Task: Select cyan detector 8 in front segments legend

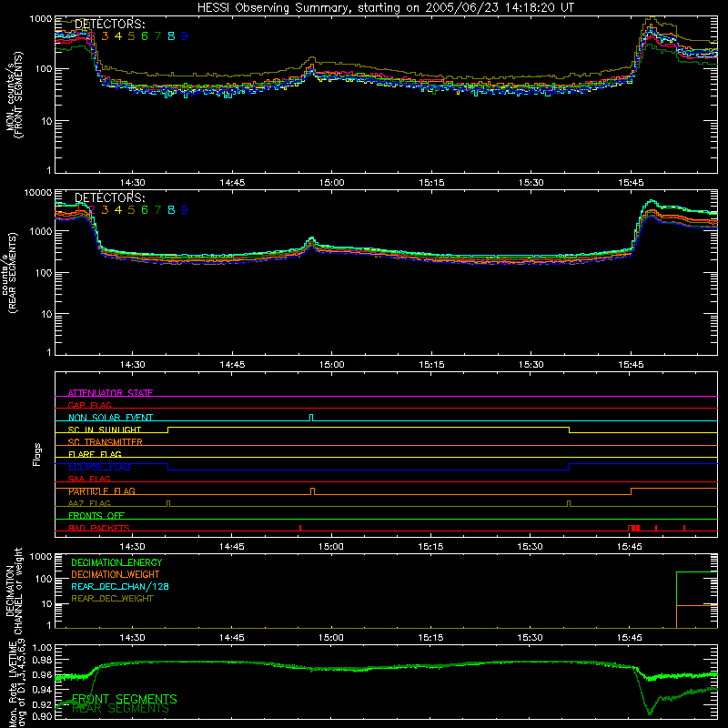Action: [171, 36]
